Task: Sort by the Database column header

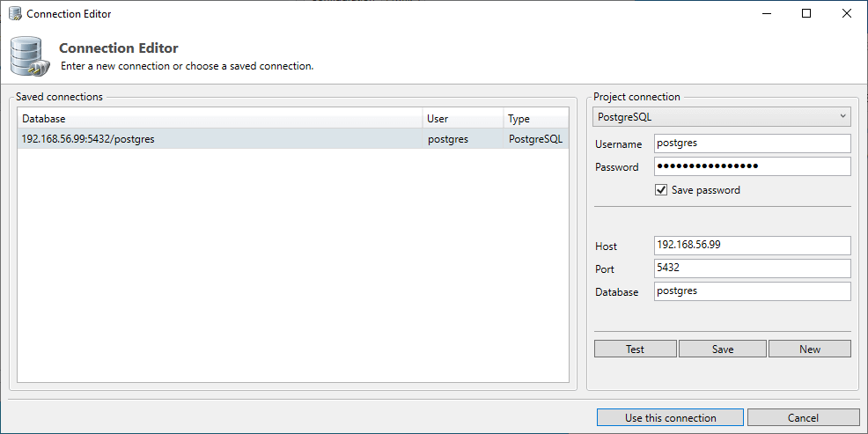Action: pos(220,119)
